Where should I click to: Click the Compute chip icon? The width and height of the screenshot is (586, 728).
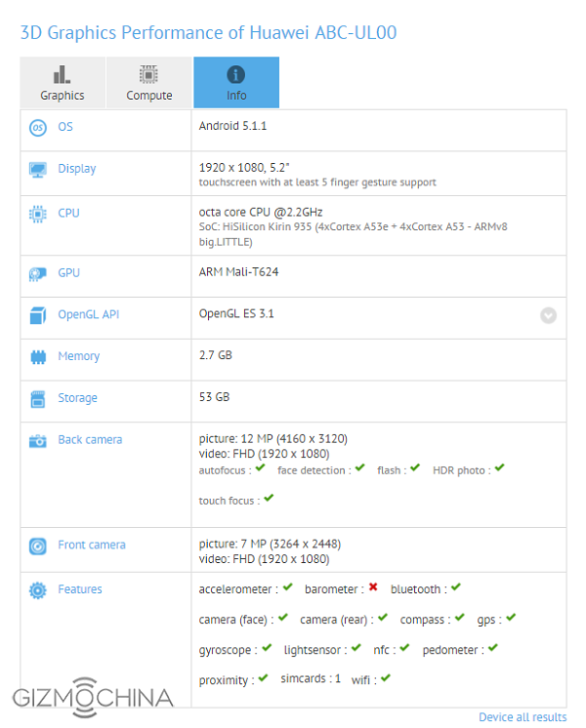(148, 74)
